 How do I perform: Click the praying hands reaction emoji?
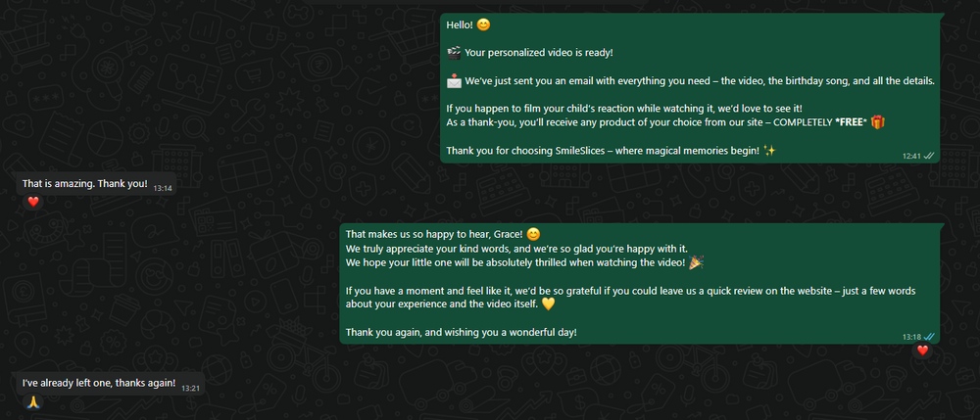32,401
